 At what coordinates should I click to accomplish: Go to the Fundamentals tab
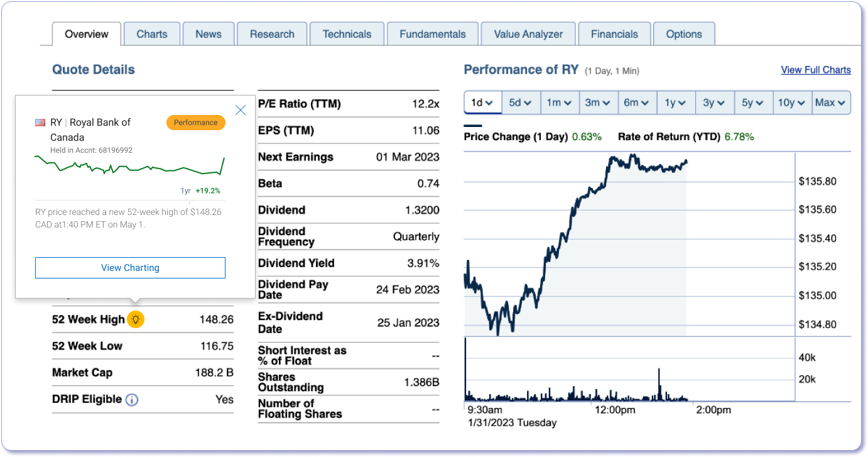point(433,34)
